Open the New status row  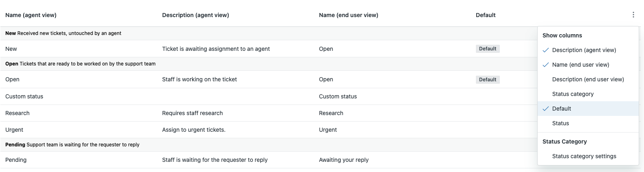coord(11,49)
